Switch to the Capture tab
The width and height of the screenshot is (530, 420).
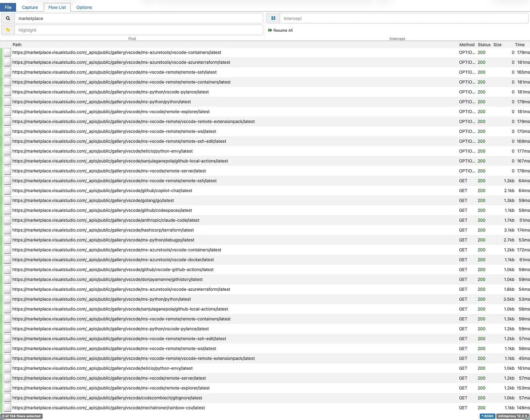(30, 7)
